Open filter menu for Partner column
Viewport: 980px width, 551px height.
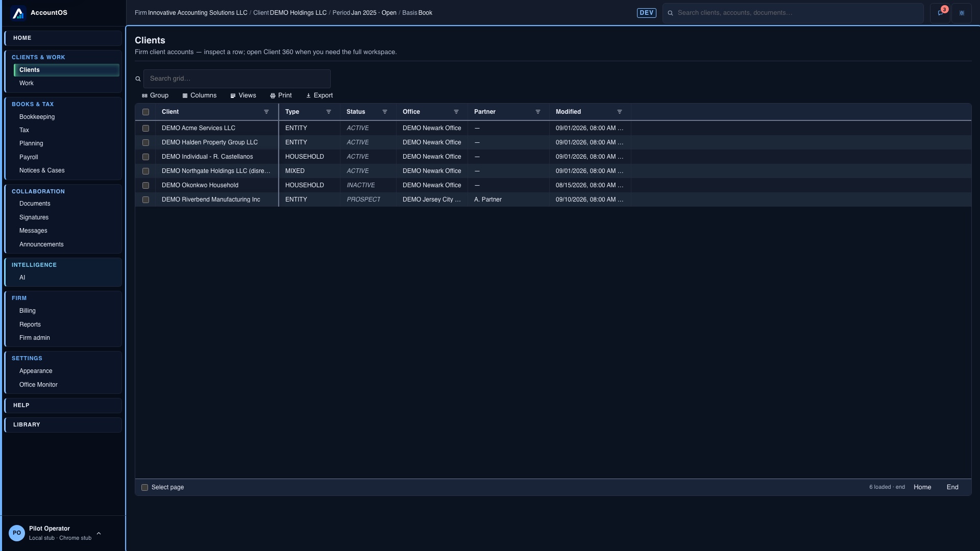(x=538, y=112)
